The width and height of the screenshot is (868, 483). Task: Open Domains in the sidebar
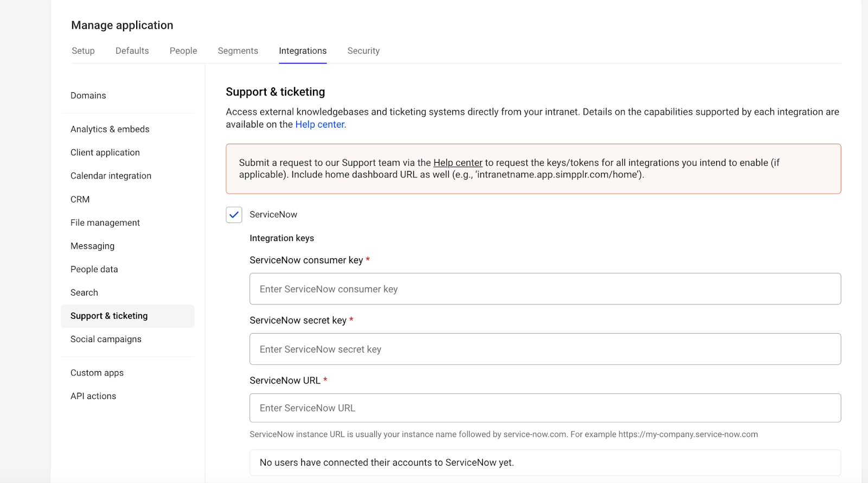(88, 96)
